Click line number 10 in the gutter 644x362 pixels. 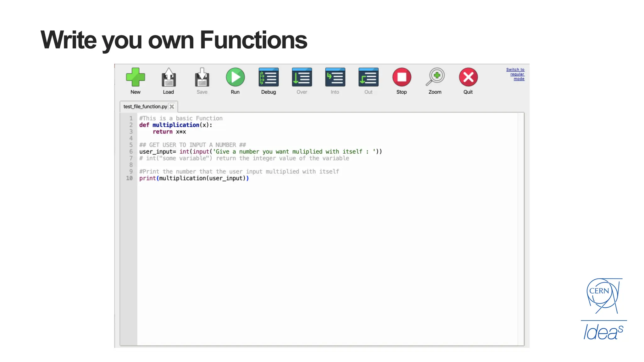[x=129, y=178]
